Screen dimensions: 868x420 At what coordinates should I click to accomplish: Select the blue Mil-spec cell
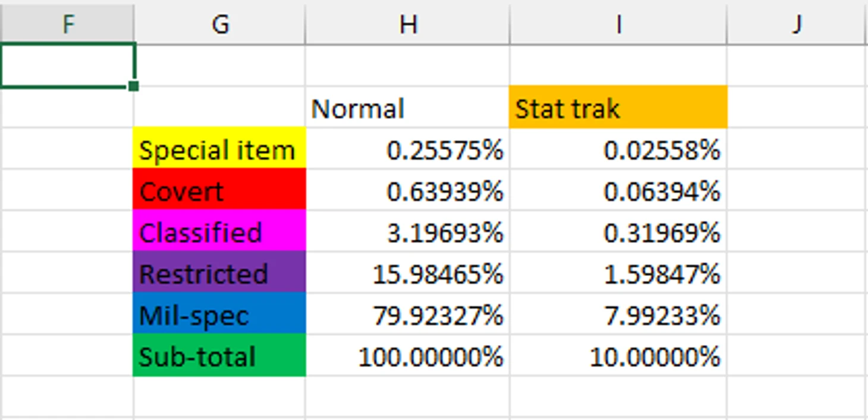point(219,314)
